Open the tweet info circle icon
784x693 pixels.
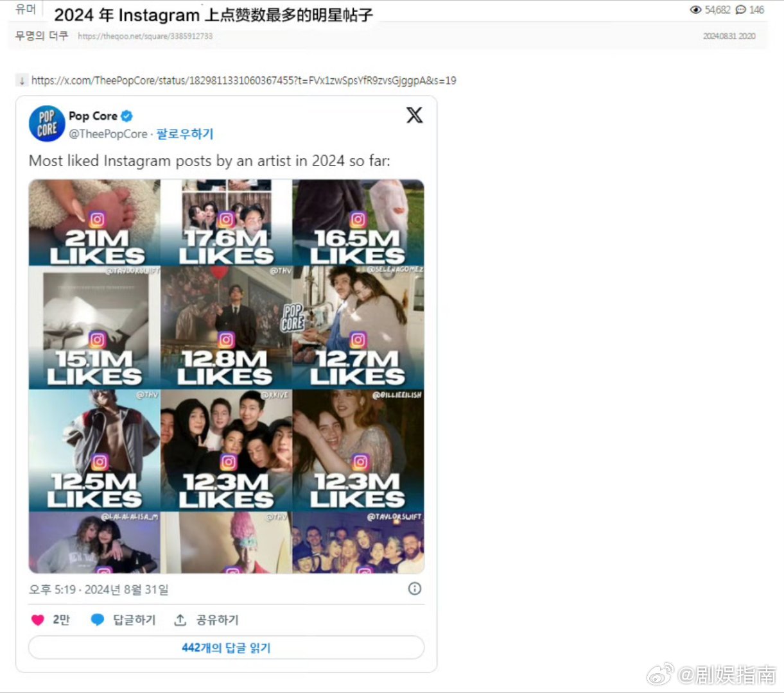click(x=415, y=588)
